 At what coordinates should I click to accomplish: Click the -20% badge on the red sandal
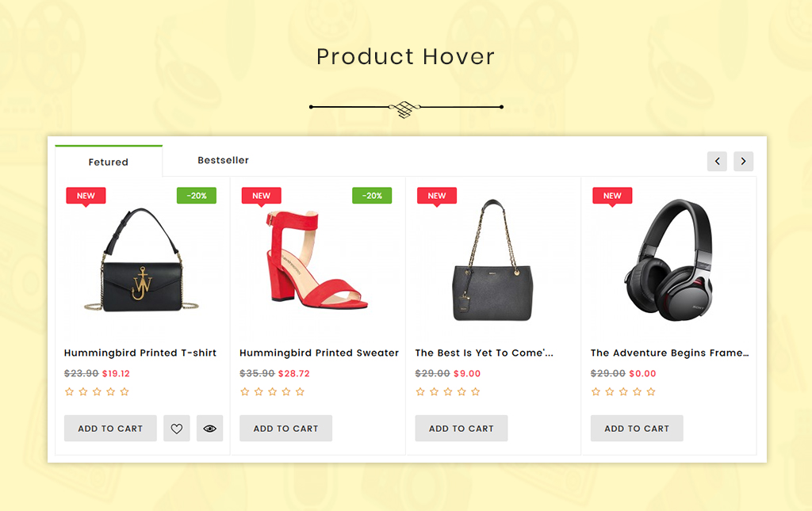372,196
